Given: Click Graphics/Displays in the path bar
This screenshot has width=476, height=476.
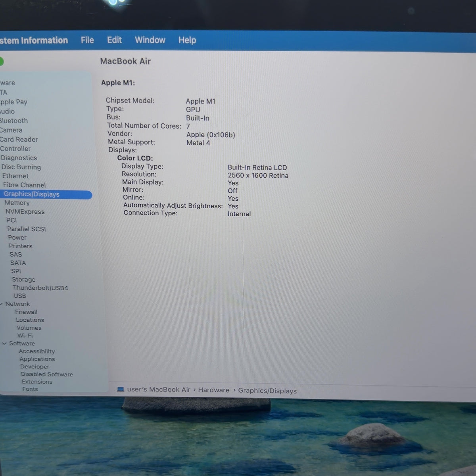Looking at the screenshot, I should [x=267, y=391].
